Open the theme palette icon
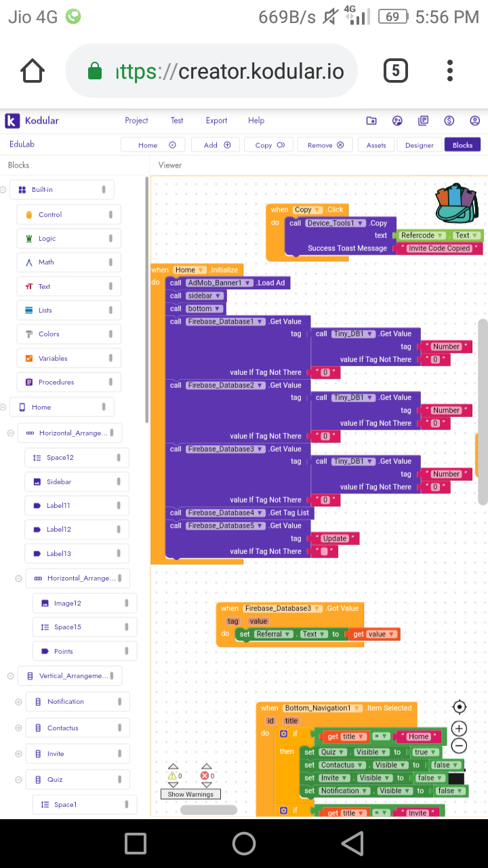 click(397, 121)
